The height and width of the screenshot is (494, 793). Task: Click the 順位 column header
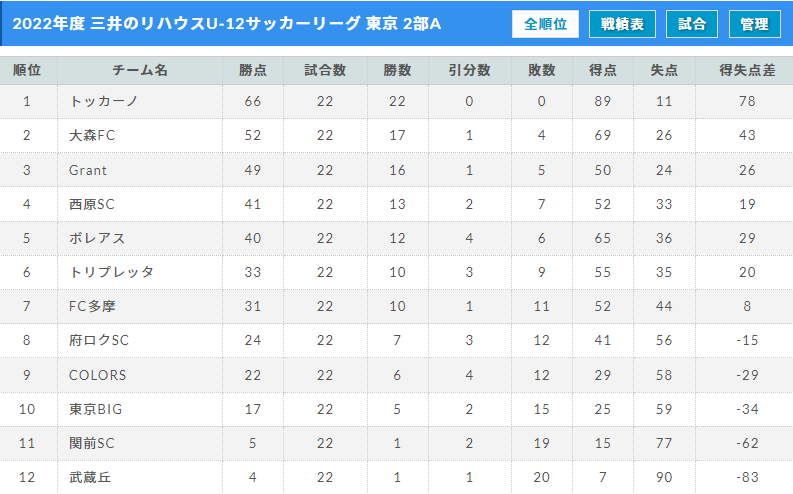pyautogui.click(x=28, y=70)
